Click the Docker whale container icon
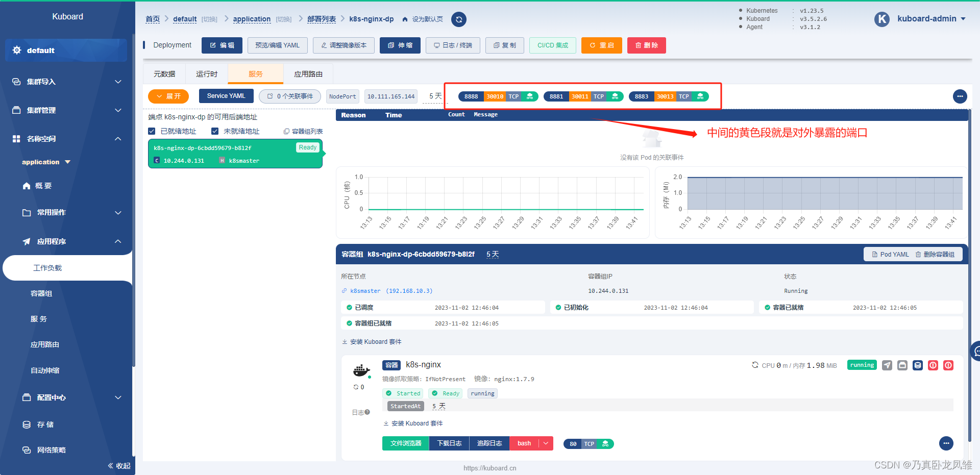 (x=361, y=370)
